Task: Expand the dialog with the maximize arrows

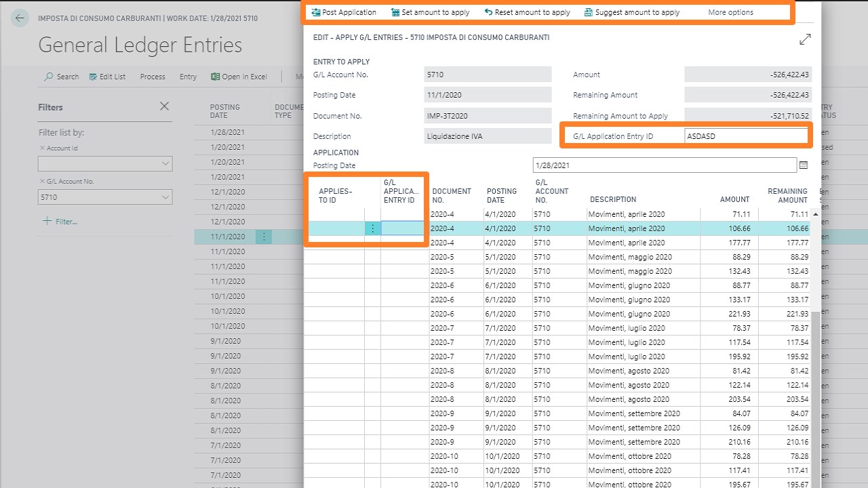Action: tap(805, 39)
